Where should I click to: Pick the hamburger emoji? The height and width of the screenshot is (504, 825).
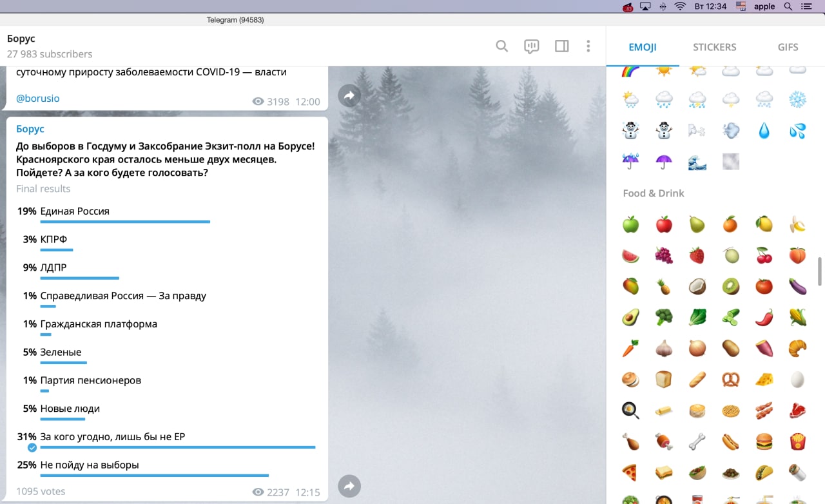[764, 441]
